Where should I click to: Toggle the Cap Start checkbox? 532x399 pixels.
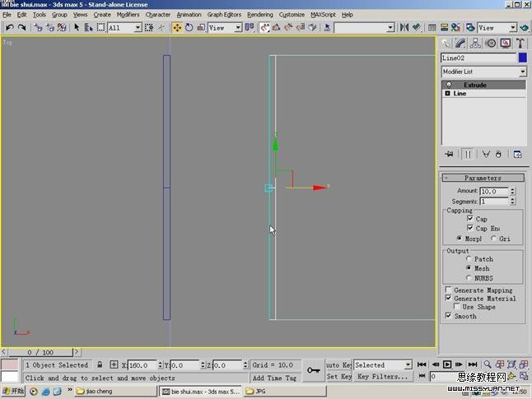(470, 218)
